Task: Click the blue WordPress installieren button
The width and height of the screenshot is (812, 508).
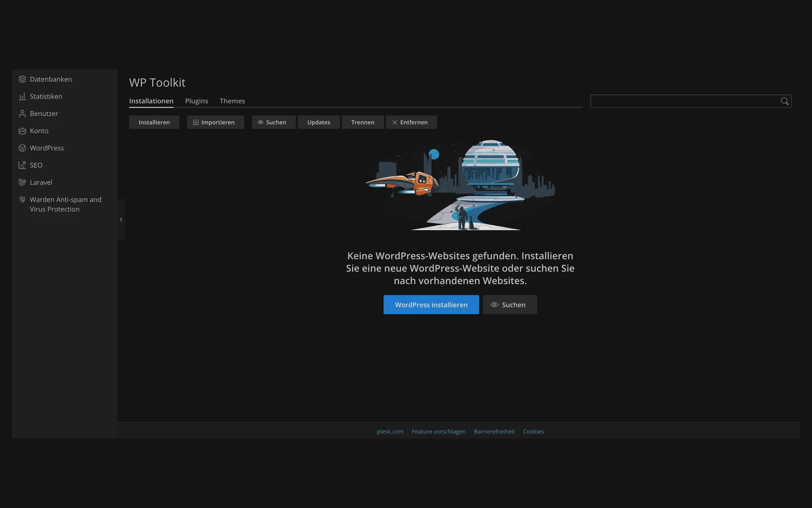Action: pos(431,305)
